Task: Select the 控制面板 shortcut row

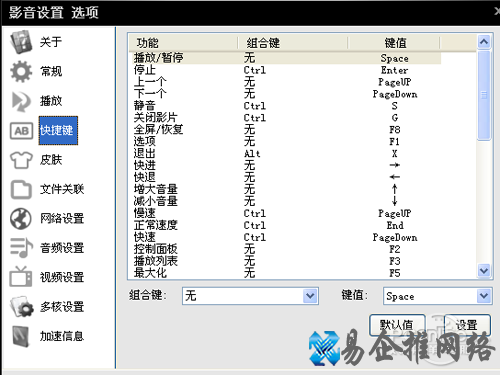Action: [x=287, y=249]
